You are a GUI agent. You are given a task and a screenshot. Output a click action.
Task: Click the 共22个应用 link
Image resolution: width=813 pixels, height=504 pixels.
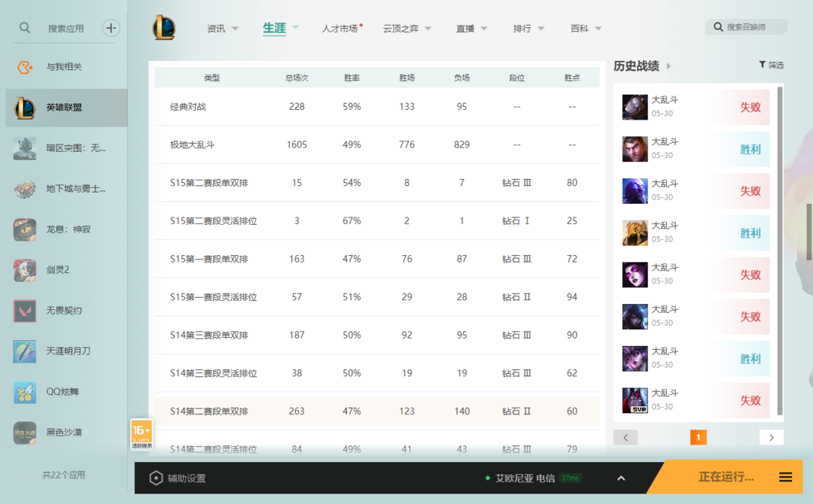click(63, 475)
